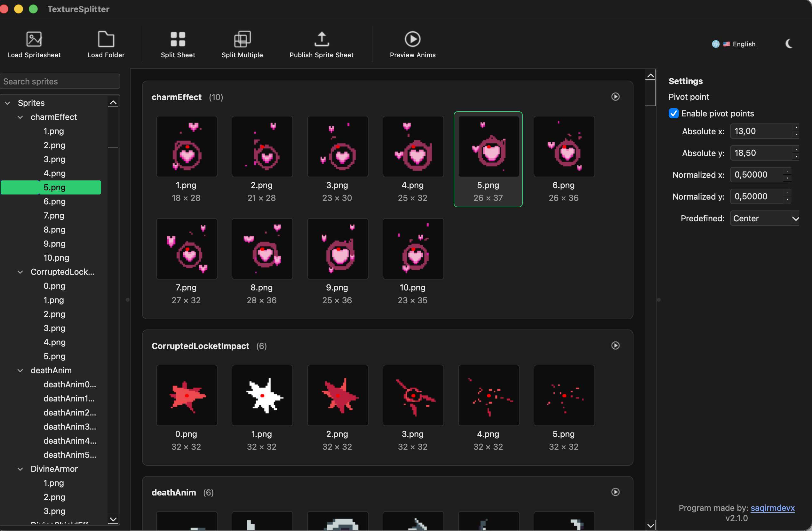Image resolution: width=812 pixels, height=531 pixels.
Task: Launch Preview Anims from toolbar
Action: pyautogui.click(x=412, y=45)
